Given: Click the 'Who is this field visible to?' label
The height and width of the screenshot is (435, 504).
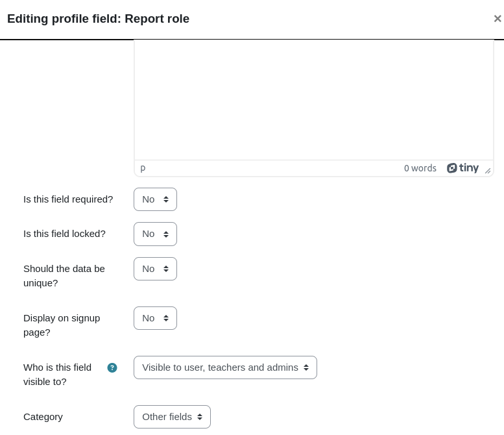Looking at the screenshot, I should pyautogui.click(x=57, y=375).
